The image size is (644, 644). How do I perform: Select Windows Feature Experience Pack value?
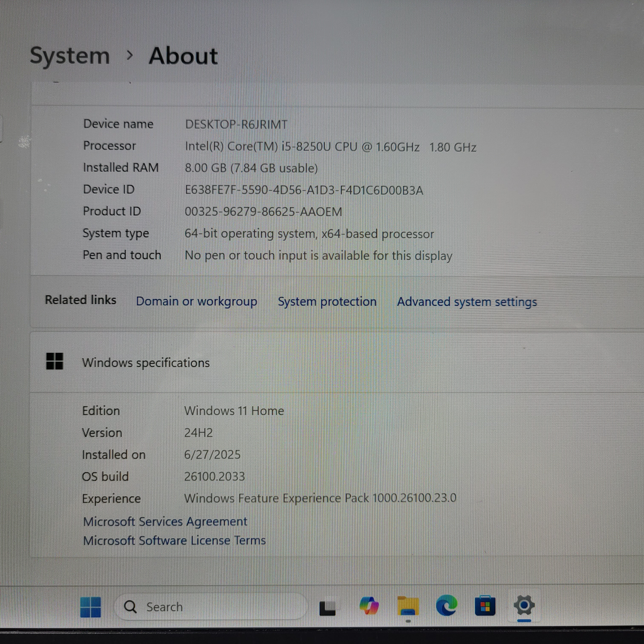click(320, 498)
